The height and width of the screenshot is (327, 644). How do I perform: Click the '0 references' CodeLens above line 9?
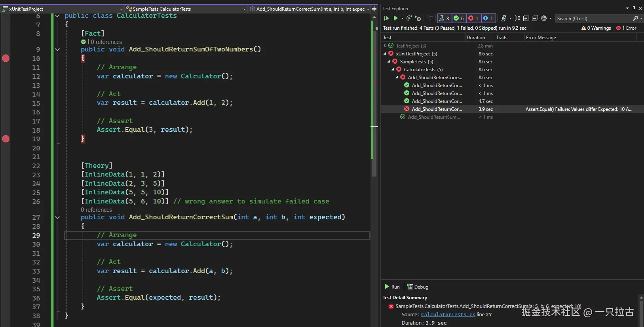106,42
